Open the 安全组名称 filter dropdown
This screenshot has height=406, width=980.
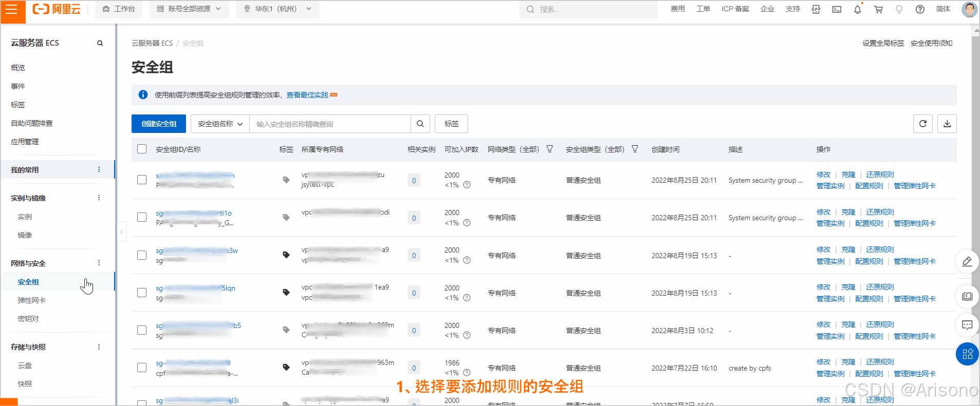pos(220,124)
